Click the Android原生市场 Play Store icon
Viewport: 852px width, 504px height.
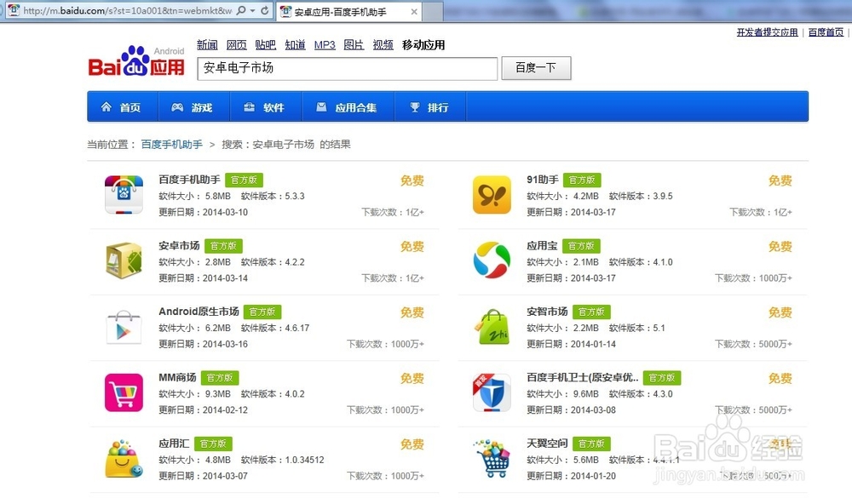[x=124, y=327]
